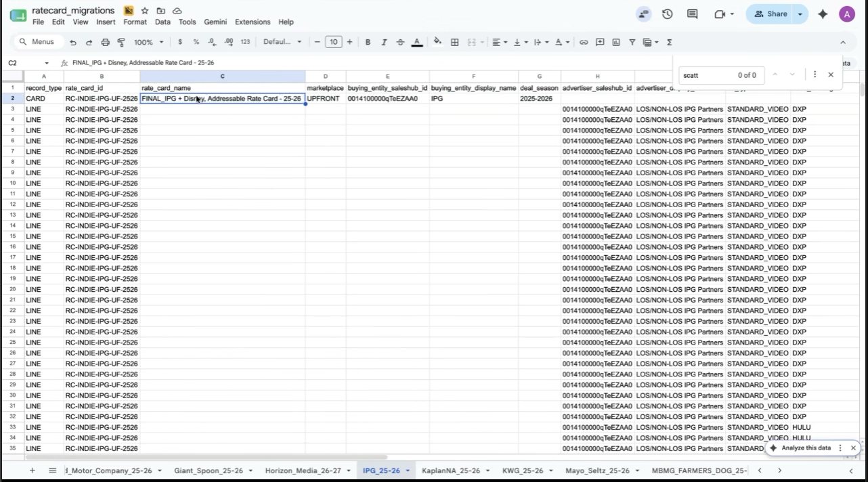Click the Create a filter icon
868x482 pixels.
coord(632,42)
